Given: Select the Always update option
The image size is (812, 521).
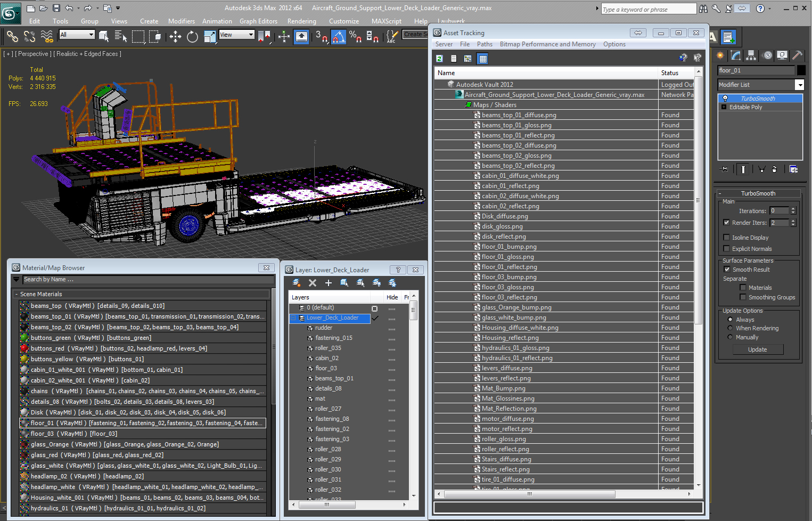Looking at the screenshot, I should (x=730, y=320).
